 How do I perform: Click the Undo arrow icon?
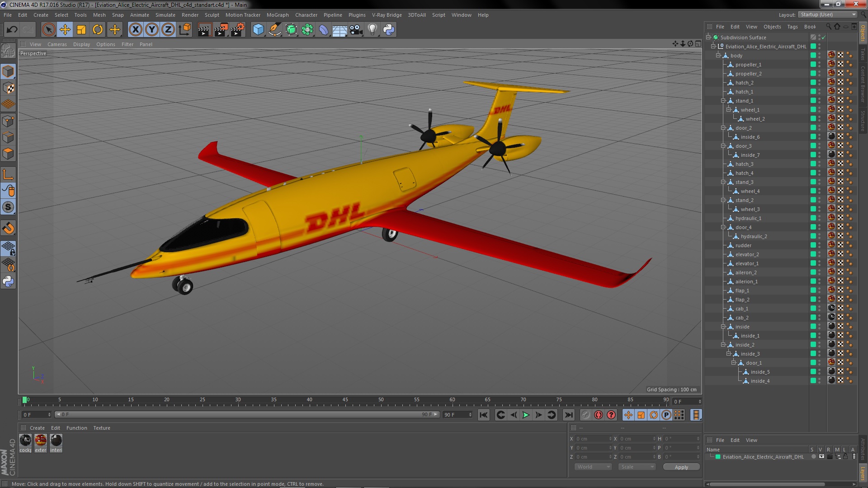pos(12,30)
